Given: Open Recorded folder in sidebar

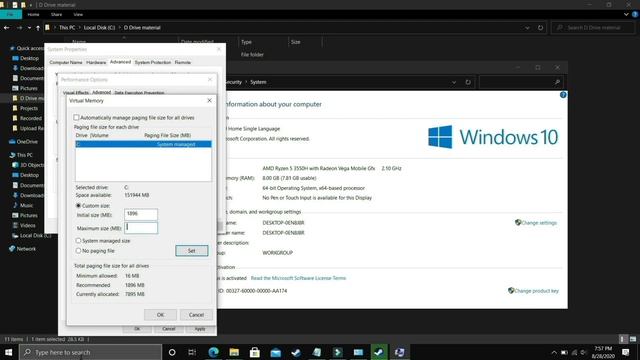Looking at the screenshot, I should click(x=31, y=118).
